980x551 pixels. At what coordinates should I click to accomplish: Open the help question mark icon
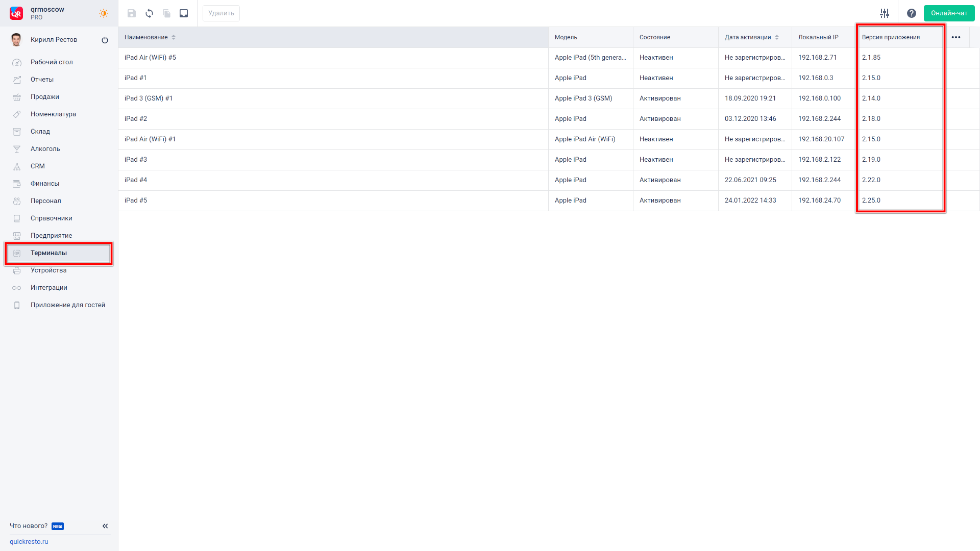(x=912, y=13)
